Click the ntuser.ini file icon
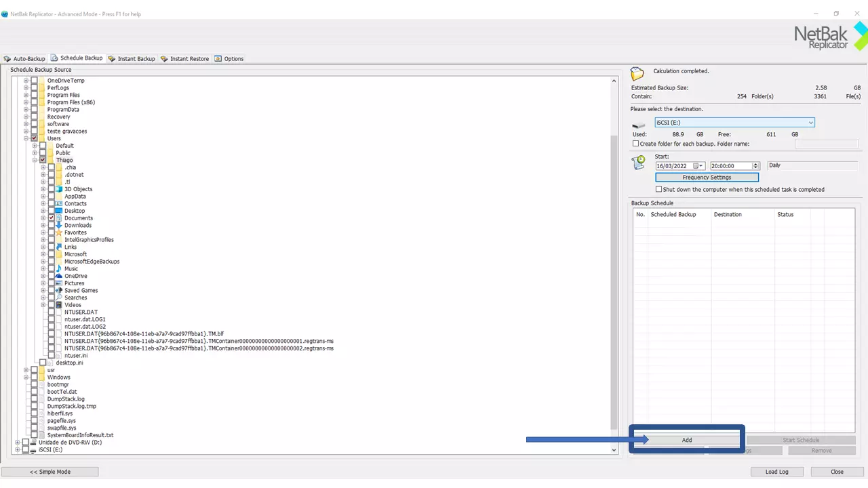 (59, 356)
